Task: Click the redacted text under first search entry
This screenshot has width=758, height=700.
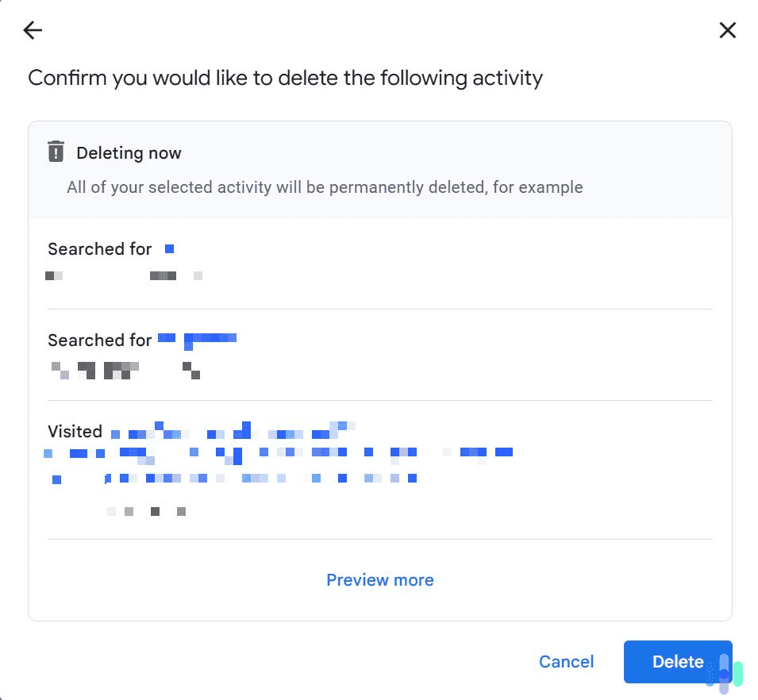Action: click(123, 275)
